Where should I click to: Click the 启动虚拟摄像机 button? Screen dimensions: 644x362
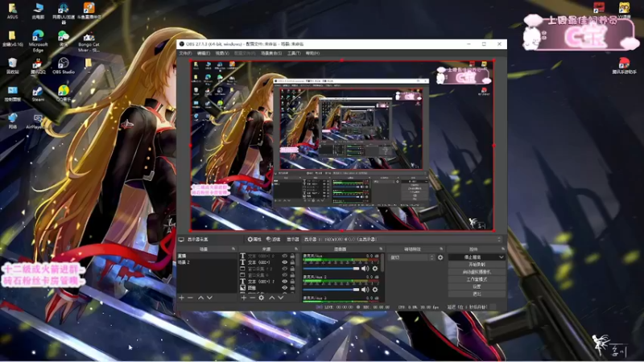pos(477,272)
